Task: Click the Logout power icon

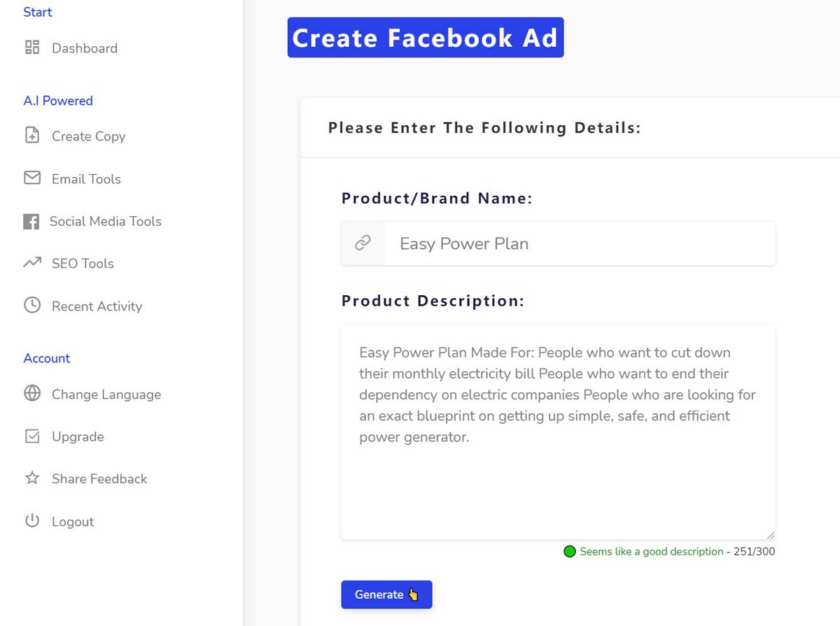Action: click(32, 521)
